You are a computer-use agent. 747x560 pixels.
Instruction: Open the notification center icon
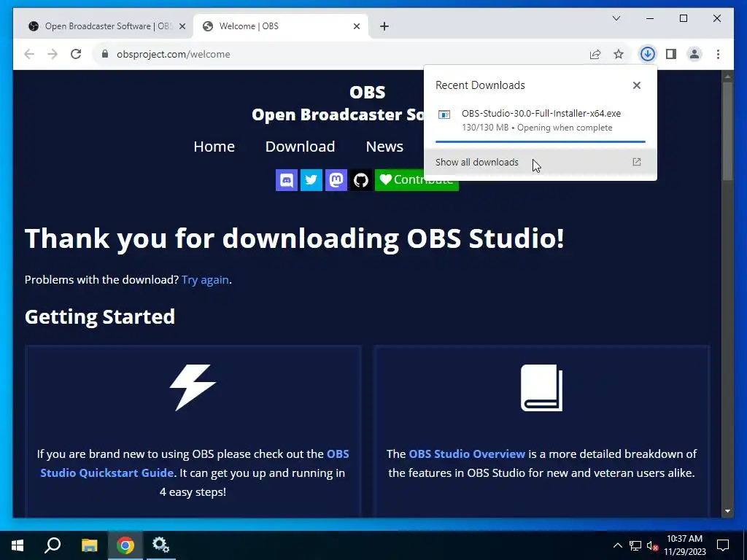[x=723, y=545]
